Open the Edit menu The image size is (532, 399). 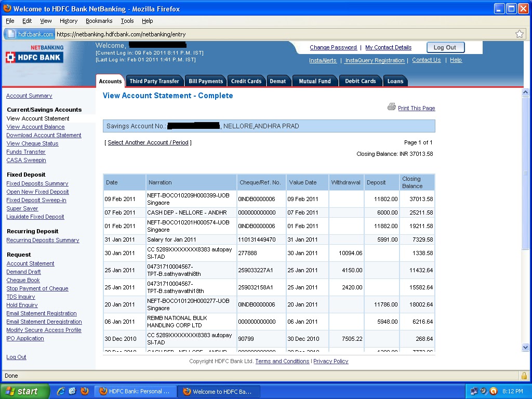27,21
